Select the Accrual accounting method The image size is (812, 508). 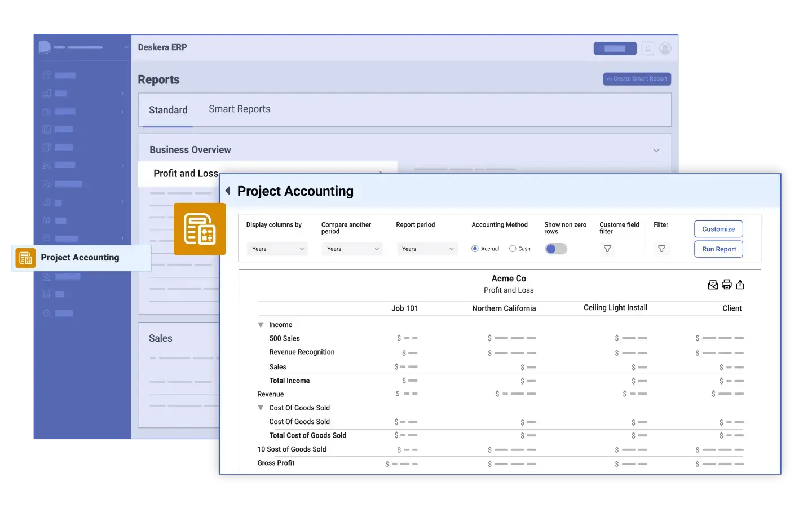coord(475,249)
